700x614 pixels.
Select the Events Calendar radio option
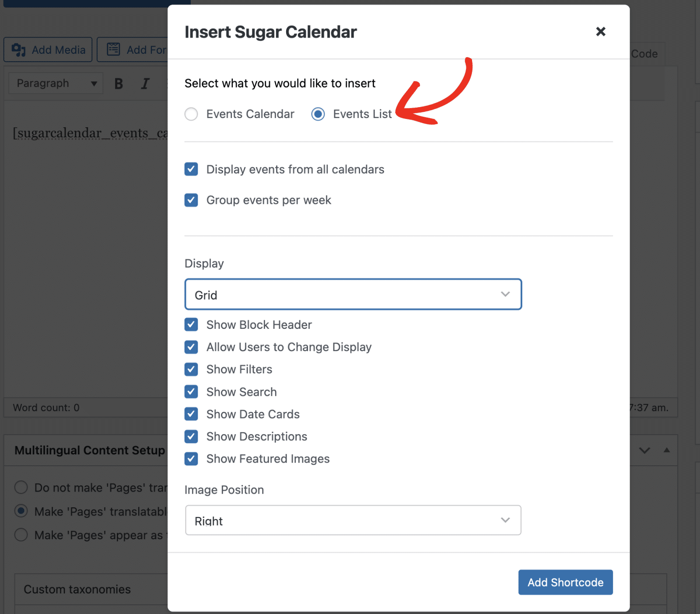191,114
